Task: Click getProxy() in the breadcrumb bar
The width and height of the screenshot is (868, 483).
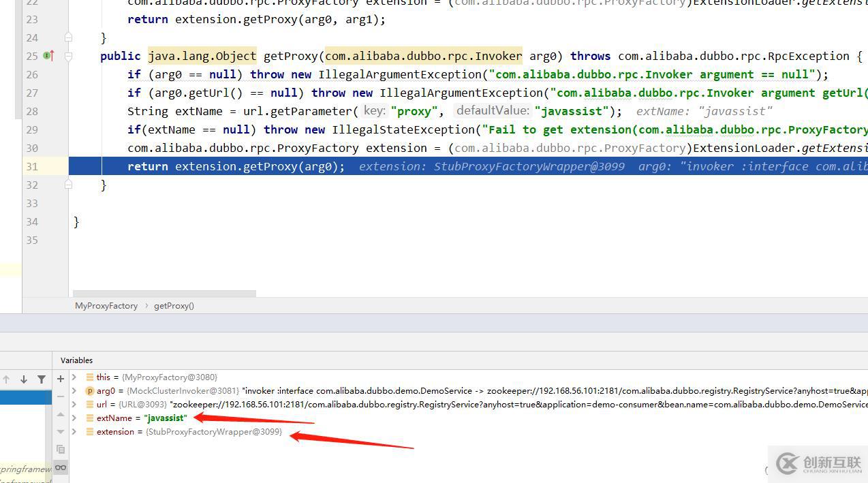Action: pyautogui.click(x=174, y=306)
